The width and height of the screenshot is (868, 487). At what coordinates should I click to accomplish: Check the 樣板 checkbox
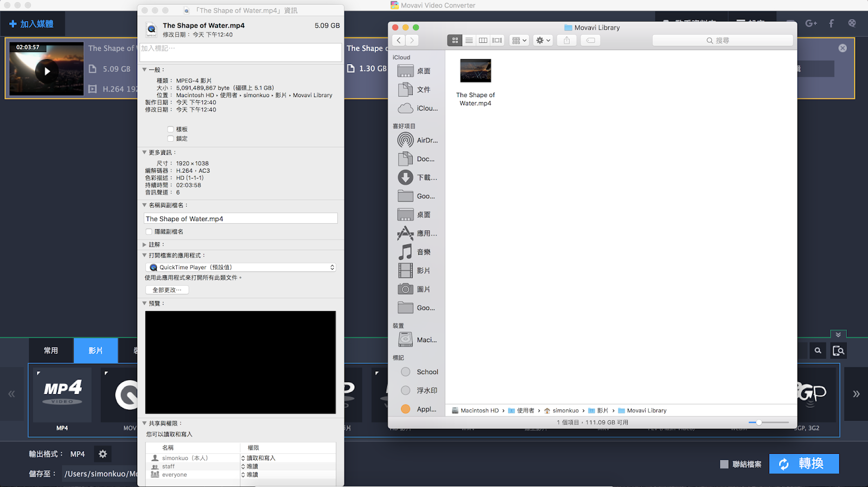pos(170,129)
